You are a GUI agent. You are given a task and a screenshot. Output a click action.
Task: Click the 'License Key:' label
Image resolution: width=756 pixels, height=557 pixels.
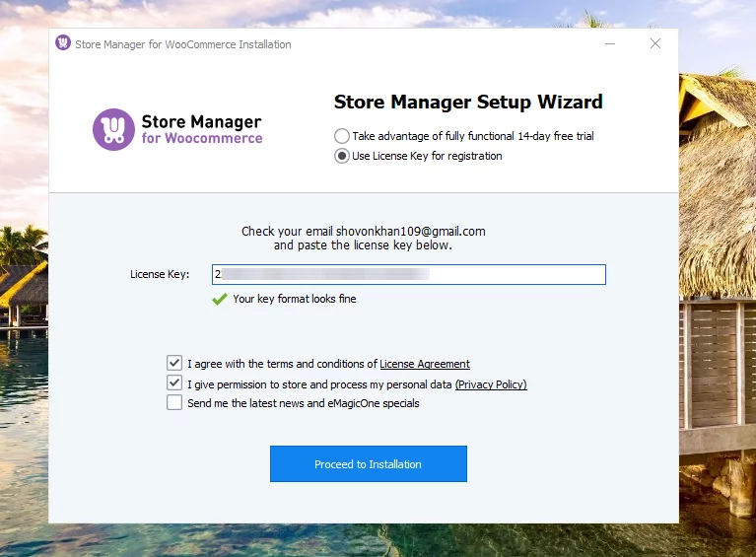tap(160, 274)
